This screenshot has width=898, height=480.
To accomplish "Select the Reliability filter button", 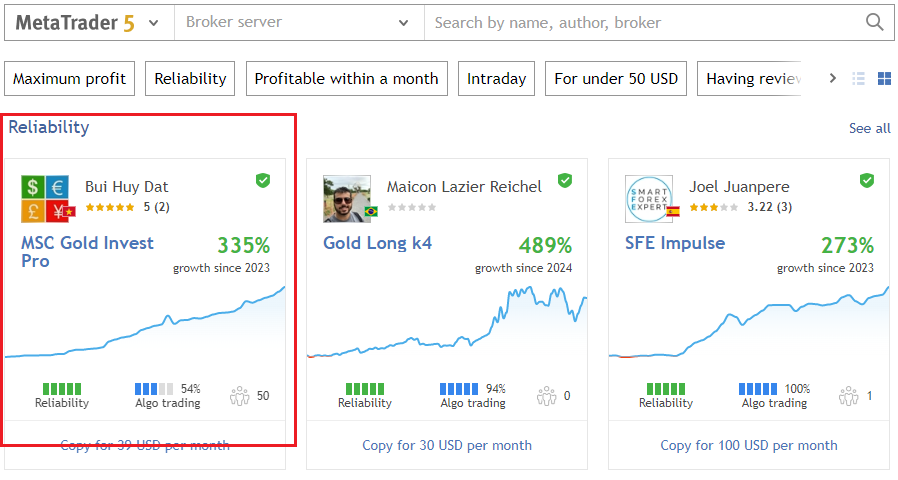I will coord(190,78).
